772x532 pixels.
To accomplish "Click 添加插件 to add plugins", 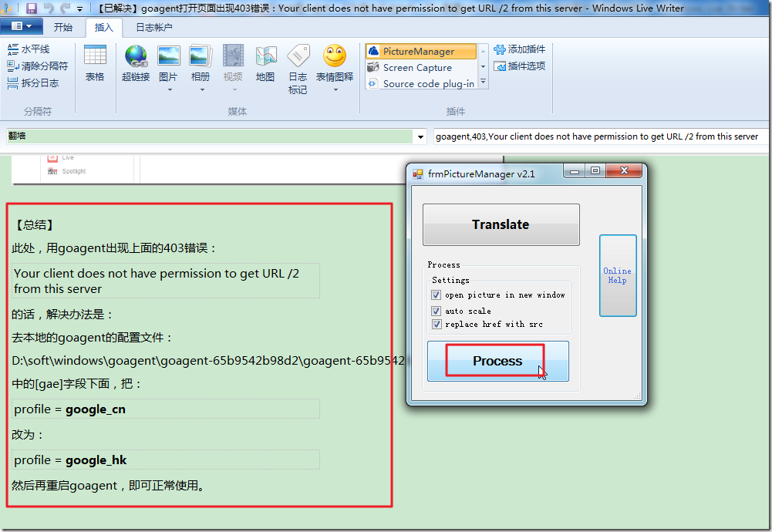I will coord(520,49).
